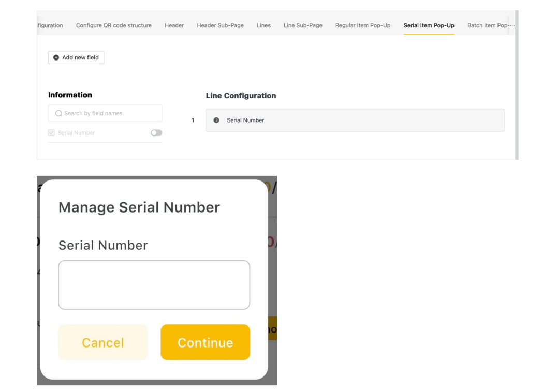Focus the Search by field names box
Image resolution: width=557 pixels, height=392 pixels.
109,114
